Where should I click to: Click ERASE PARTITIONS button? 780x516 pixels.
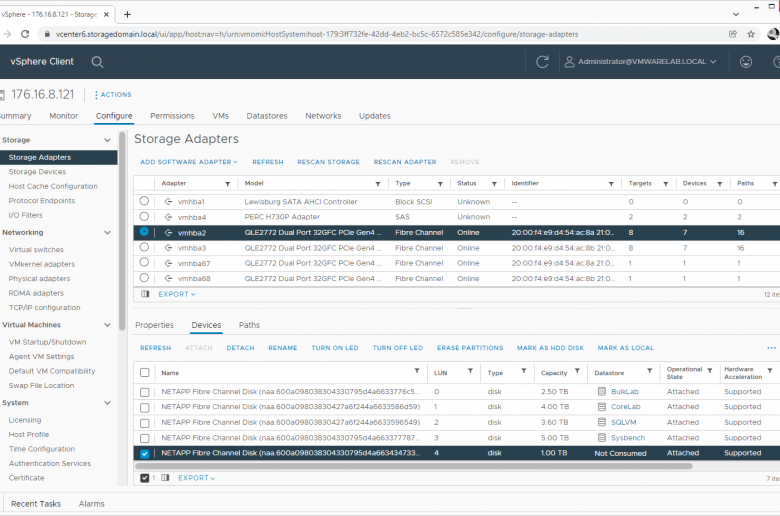pos(470,348)
